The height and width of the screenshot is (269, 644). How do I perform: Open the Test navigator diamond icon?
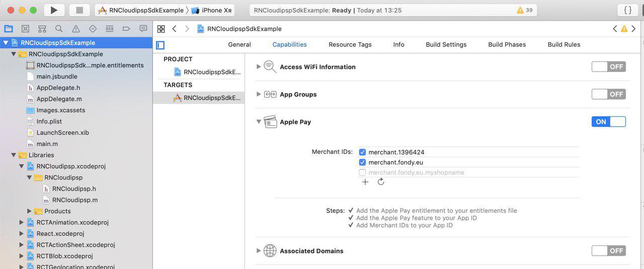point(93,29)
